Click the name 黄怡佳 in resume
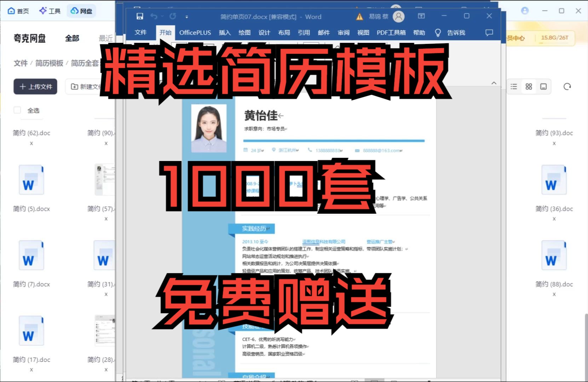The width and height of the screenshot is (588, 382). (261, 116)
